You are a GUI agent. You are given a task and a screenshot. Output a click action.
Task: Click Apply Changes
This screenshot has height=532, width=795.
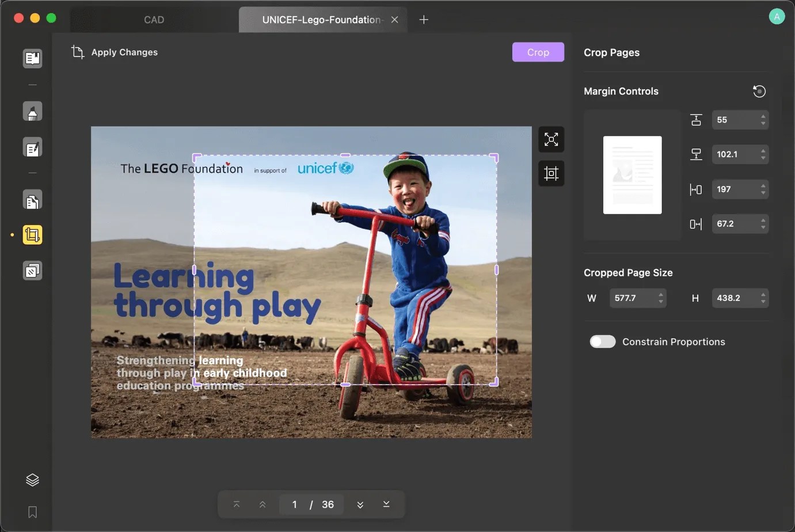(115, 52)
